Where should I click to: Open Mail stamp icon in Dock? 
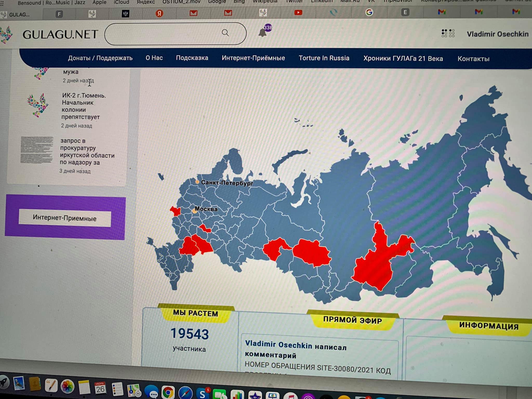[19, 383]
